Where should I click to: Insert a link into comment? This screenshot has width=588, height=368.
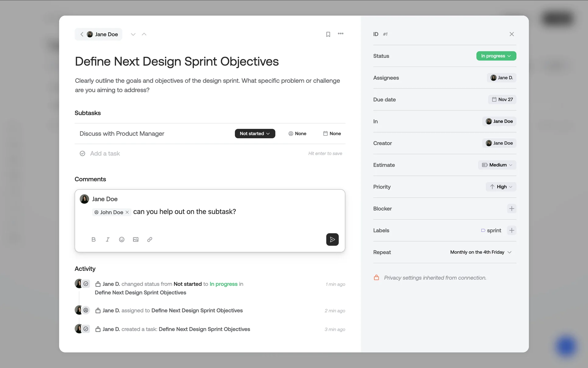tap(150, 240)
